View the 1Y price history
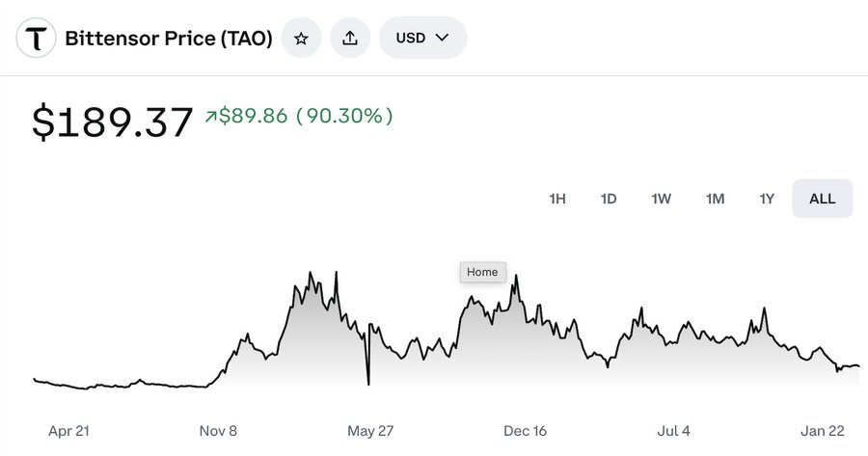Viewport: 868px width, 456px height. [x=767, y=199]
